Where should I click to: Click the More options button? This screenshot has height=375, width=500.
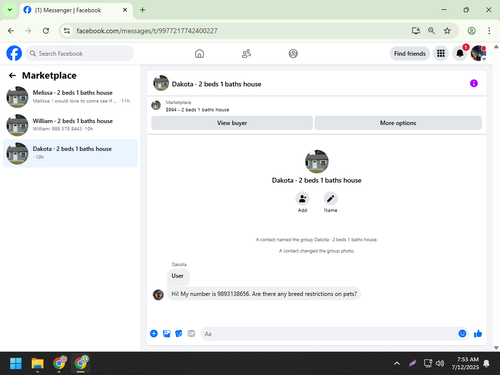pyautogui.click(x=398, y=123)
